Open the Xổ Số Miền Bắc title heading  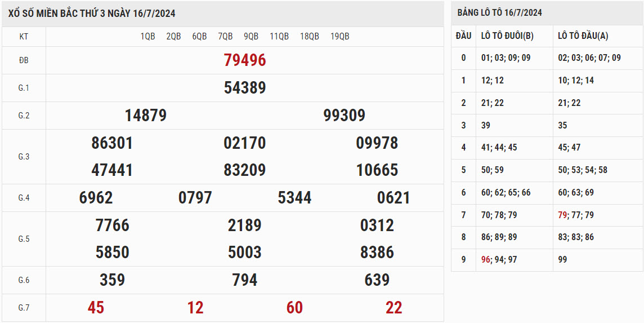(92, 14)
